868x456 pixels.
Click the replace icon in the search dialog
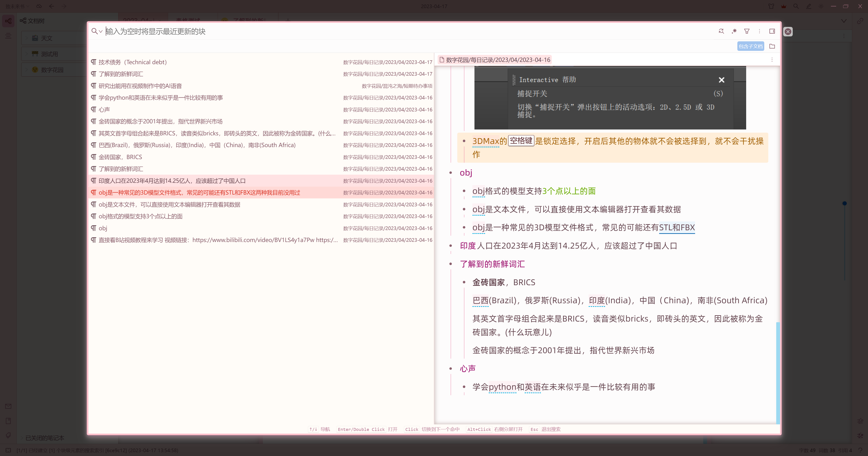721,31
